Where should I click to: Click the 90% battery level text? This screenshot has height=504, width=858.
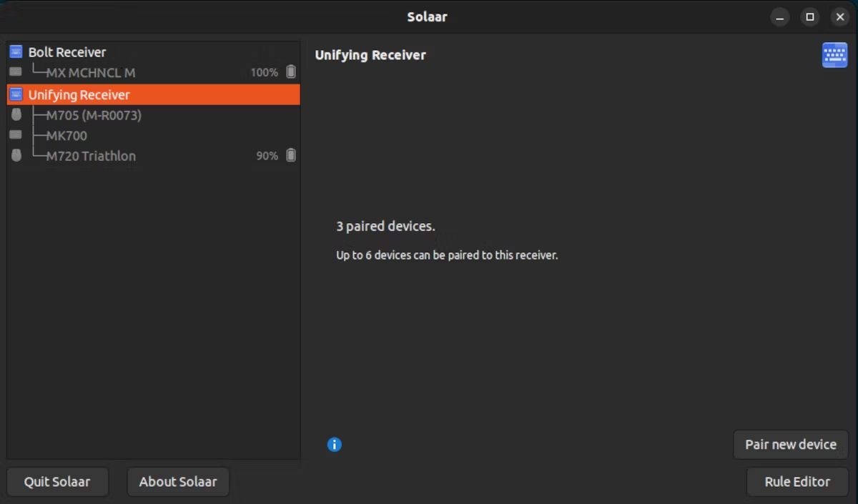pyautogui.click(x=267, y=156)
